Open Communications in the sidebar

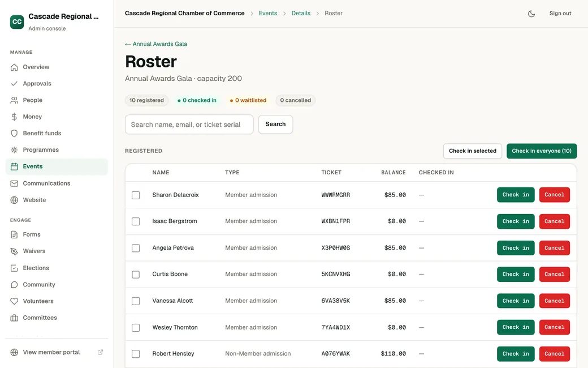pos(57,183)
